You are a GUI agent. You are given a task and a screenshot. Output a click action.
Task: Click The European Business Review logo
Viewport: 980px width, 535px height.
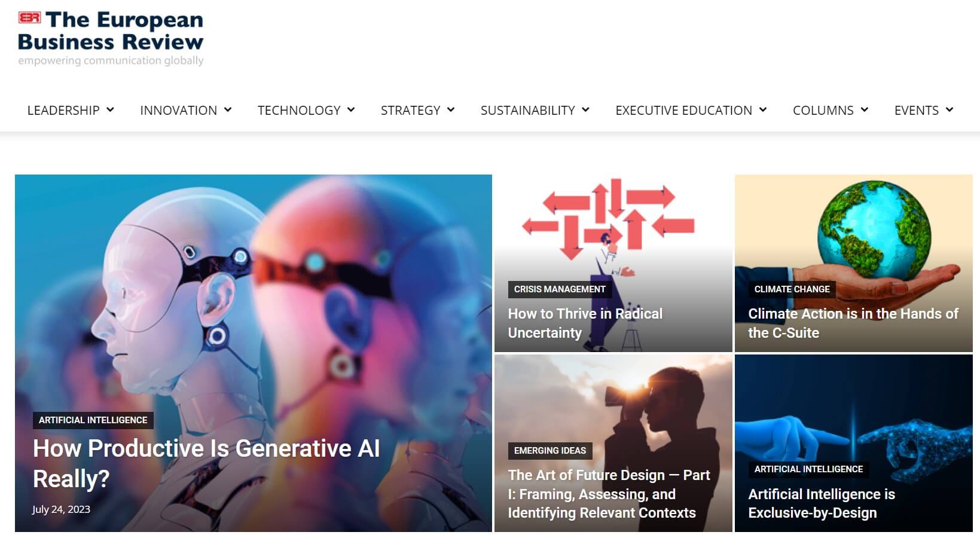click(111, 38)
